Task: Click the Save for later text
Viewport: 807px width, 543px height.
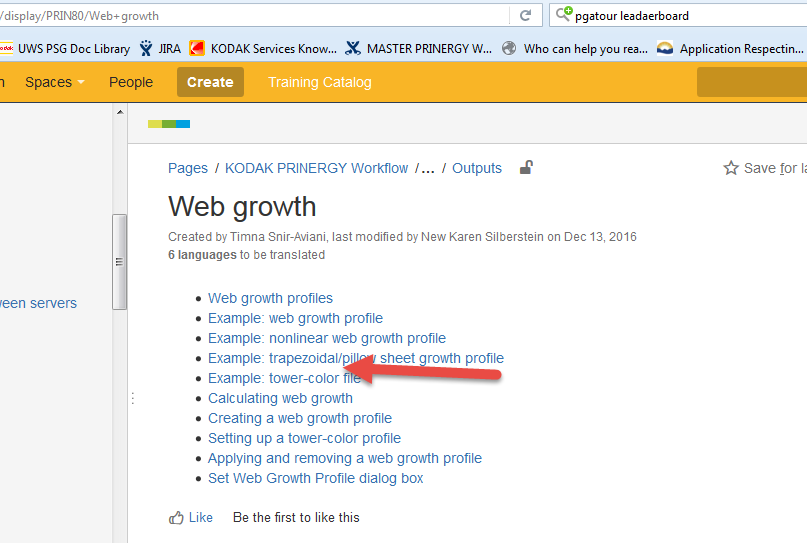Action: [775, 168]
